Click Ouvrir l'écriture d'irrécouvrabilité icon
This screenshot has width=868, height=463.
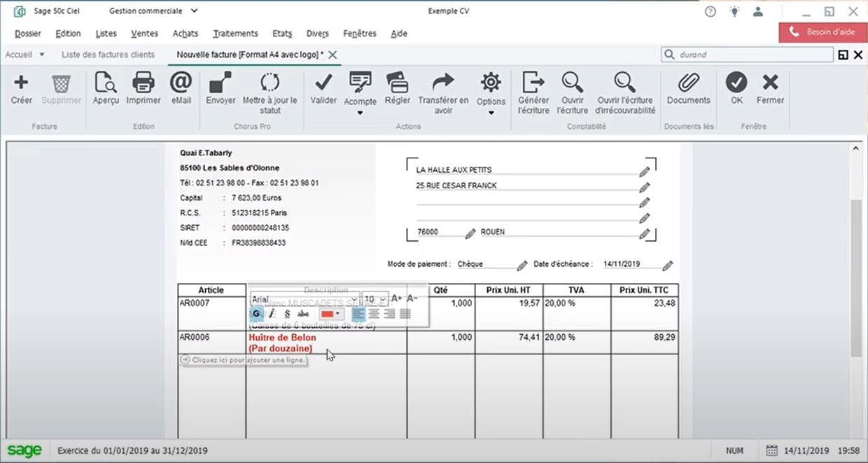[x=625, y=83]
